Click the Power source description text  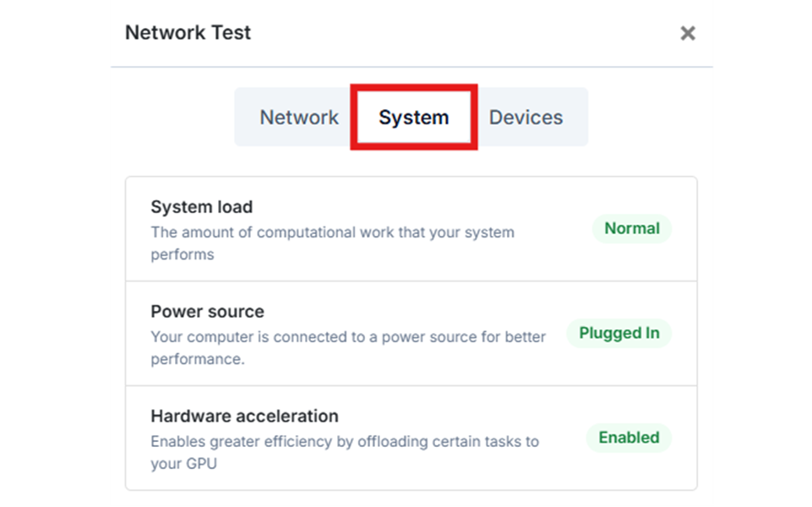click(348, 348)
